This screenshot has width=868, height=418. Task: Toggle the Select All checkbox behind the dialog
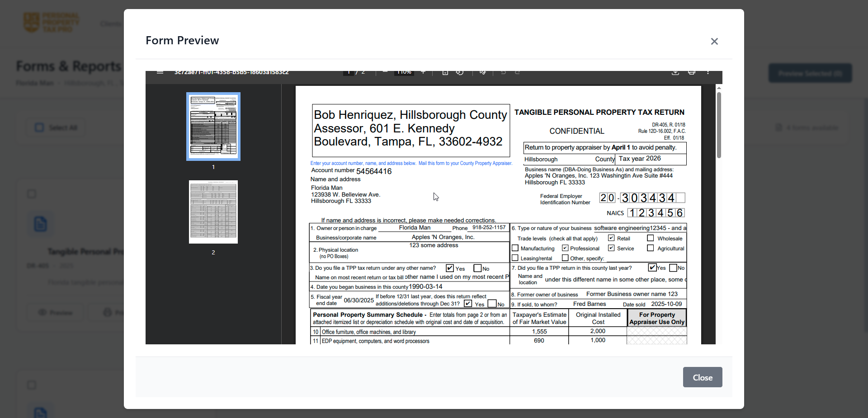coord(39,127)
